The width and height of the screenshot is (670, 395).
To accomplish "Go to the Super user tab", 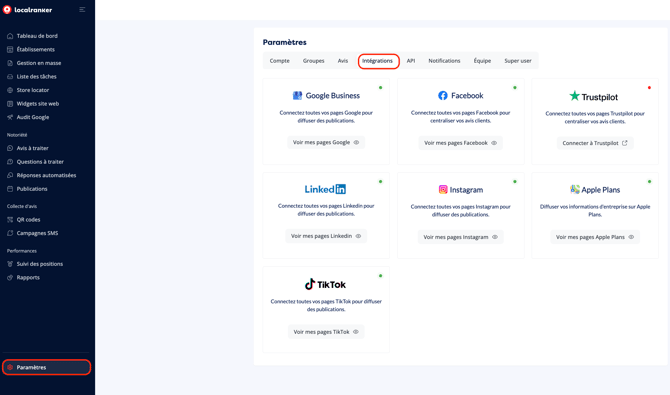I will coord(518,61).
